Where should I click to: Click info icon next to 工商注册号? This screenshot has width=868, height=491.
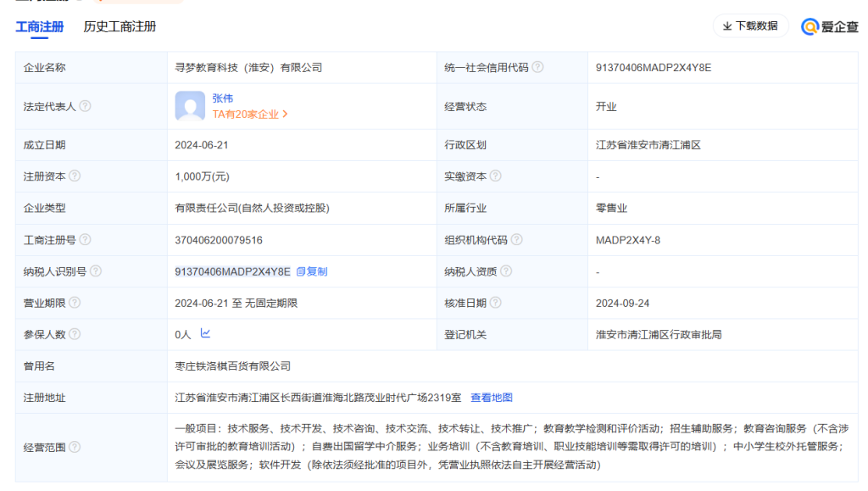(85, 240)
